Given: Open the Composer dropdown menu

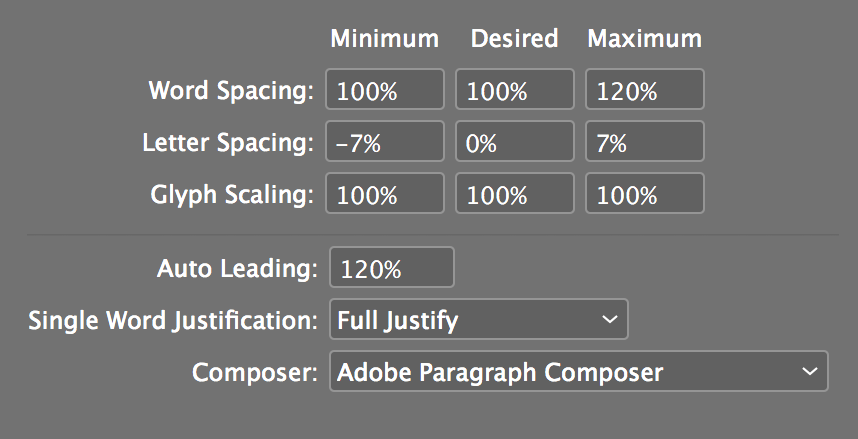Looking at the screenshot, I should coord(578,372).
